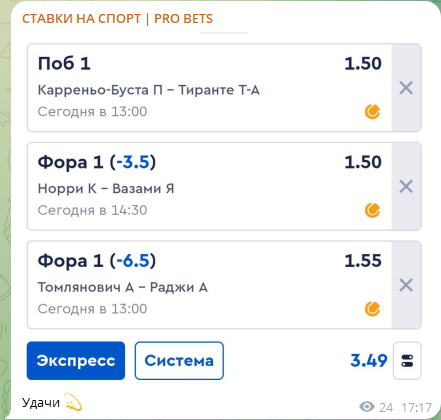Switch to Система bet type
Viewport: 441px width, 420px height.
179,361
